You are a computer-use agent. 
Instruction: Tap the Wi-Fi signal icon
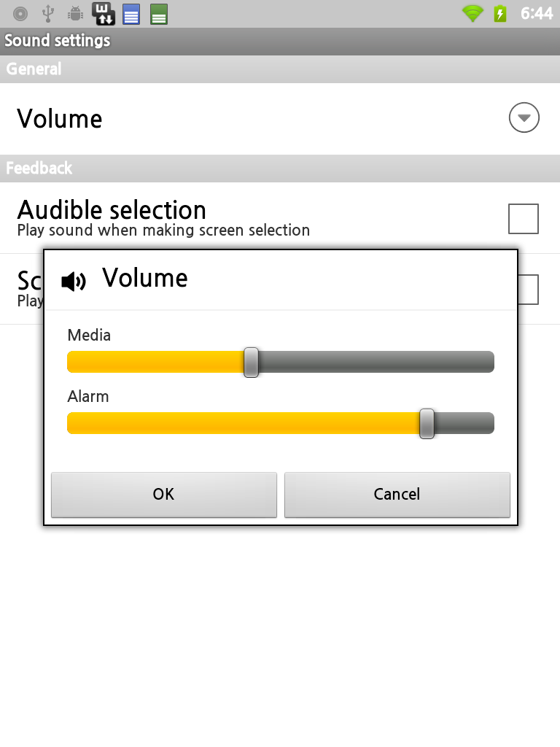[473, 13]
